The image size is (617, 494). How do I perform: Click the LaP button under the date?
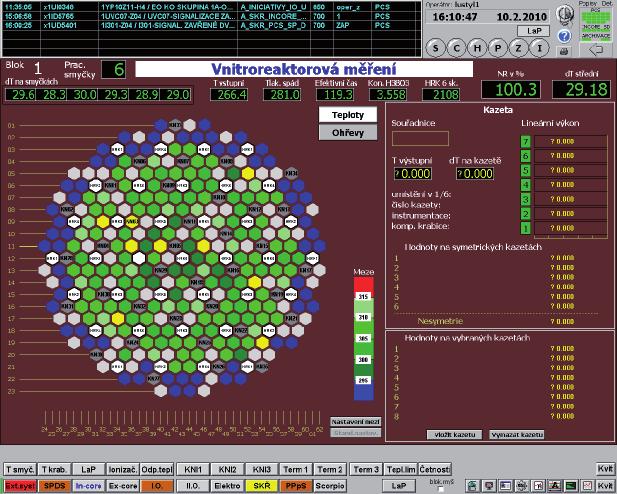(x=534, y=31)
